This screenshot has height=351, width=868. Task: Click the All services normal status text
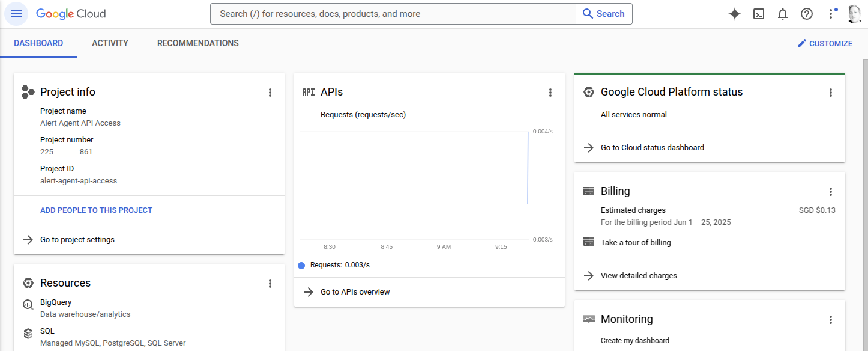coord(634,115)
